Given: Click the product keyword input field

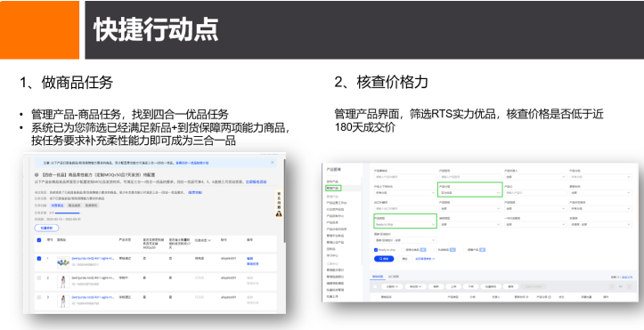Looking at the screenshot, I should click(x=404, y=177).
